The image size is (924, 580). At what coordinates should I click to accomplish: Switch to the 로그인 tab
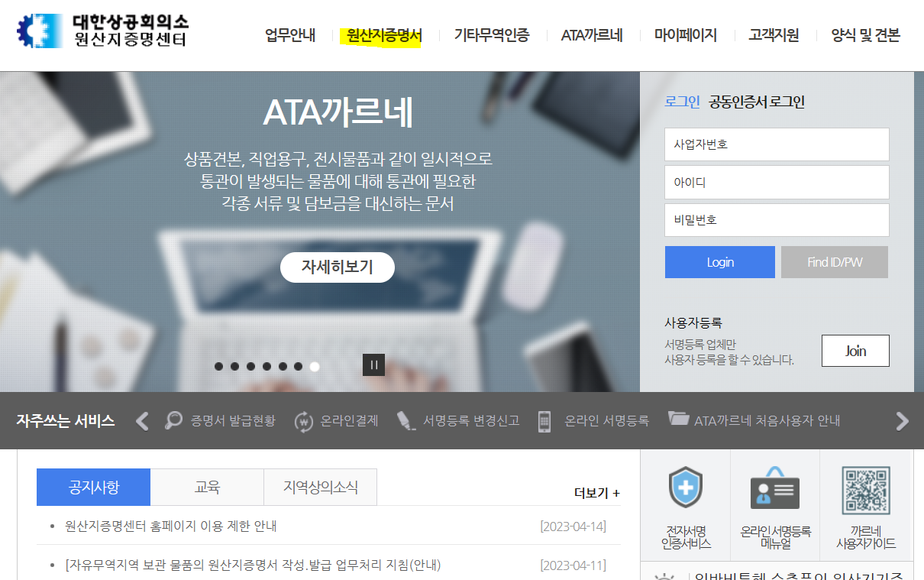(x=682, y=102)
